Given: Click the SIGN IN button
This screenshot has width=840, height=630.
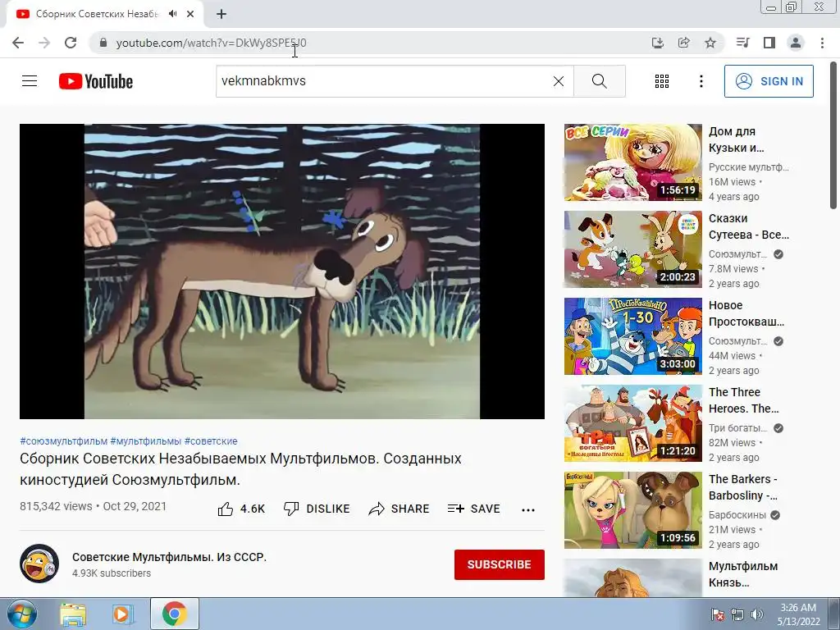Looking at the screenshot, I should coord(769,81).
